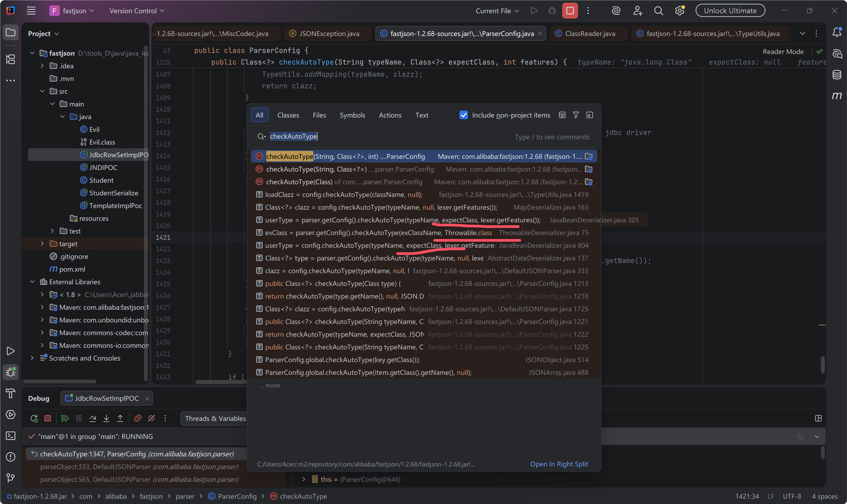This screenshot has height=504, width=847.
Task: Select parseObject:333 stack frame
Action: 139,467
